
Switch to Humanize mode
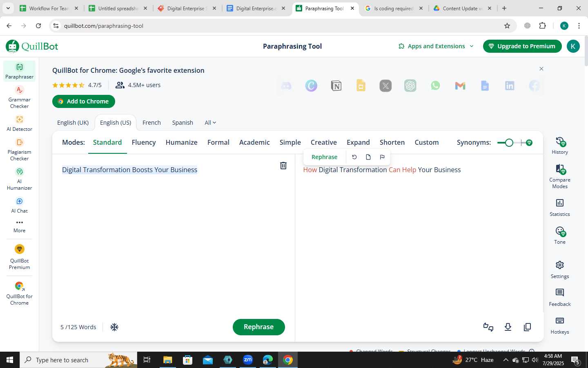click(181, 142)
